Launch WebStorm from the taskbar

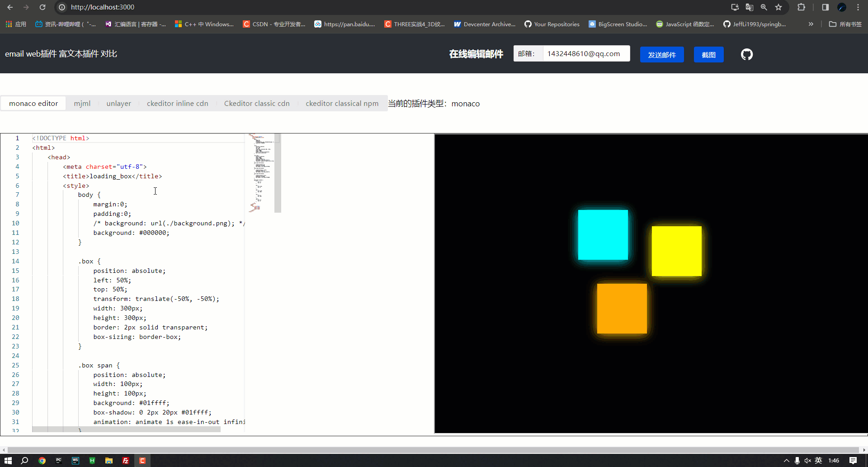point(75,460)
